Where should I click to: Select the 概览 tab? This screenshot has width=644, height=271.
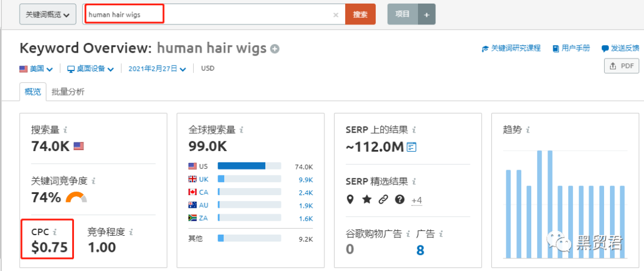[x=33, y=92]
